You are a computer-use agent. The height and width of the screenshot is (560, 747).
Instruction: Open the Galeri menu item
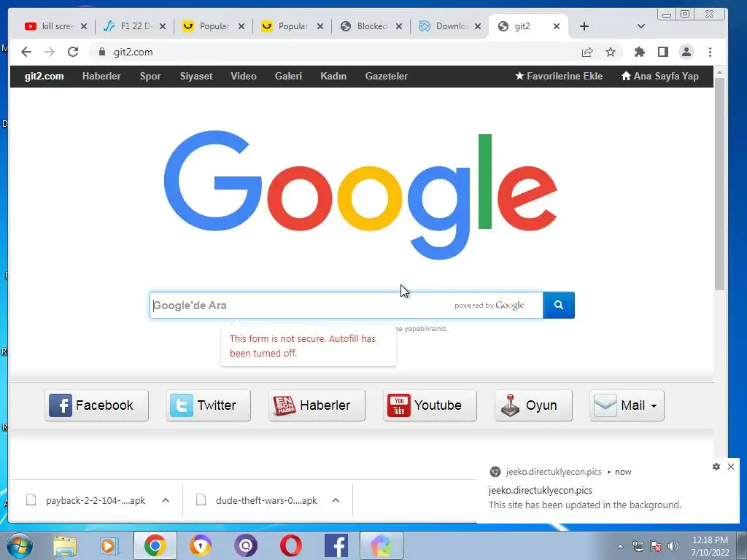click(288, 76)
